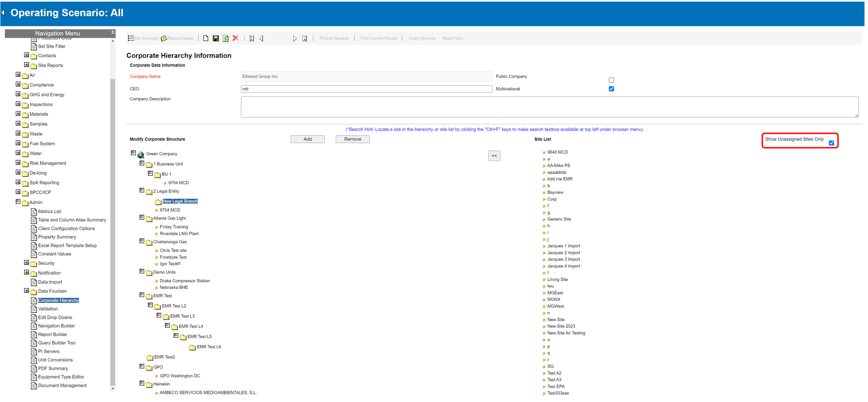
Task: Click the Add button
Action: coord(307,139)
